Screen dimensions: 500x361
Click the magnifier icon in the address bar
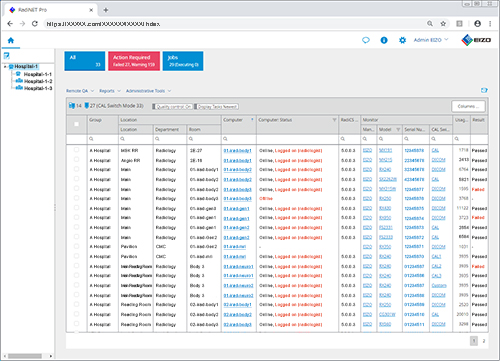[x=430, y=24]
